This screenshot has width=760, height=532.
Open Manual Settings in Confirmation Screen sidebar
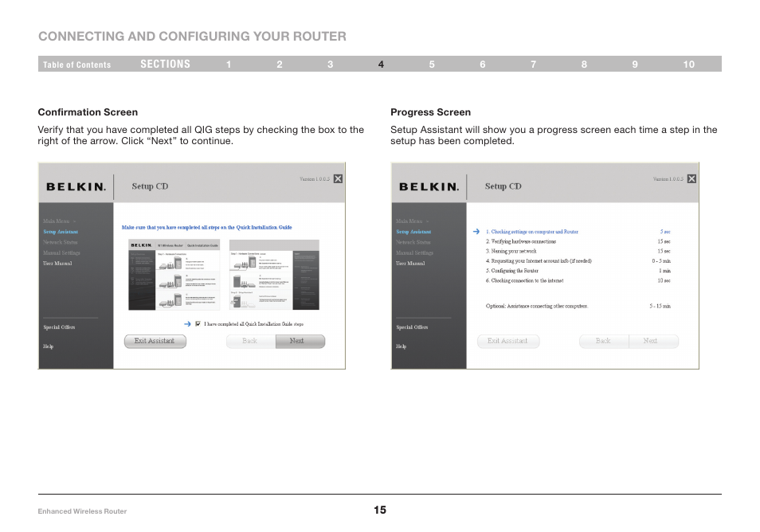pos(61,253)
